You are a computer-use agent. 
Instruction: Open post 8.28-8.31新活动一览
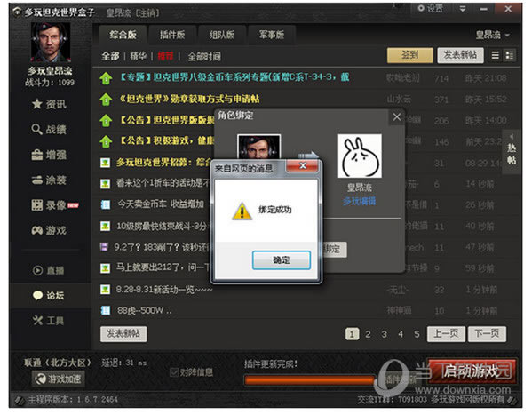164,290
